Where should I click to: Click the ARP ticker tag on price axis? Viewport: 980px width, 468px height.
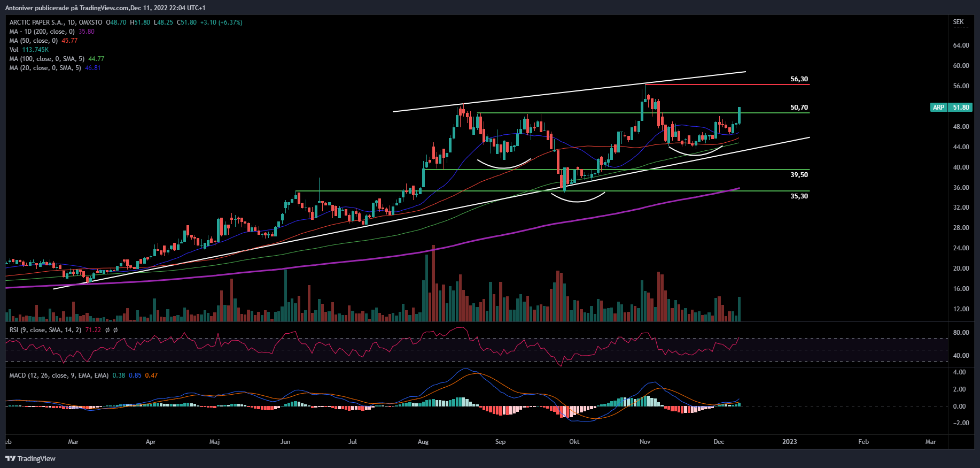(x=938, y=108)
